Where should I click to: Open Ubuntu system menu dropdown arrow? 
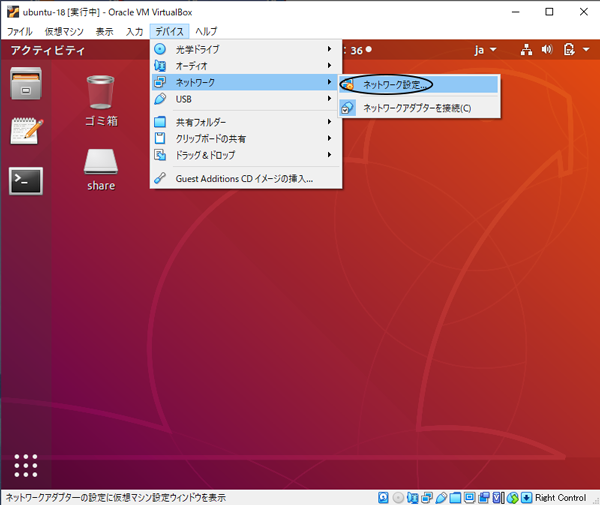click(586, 50)
